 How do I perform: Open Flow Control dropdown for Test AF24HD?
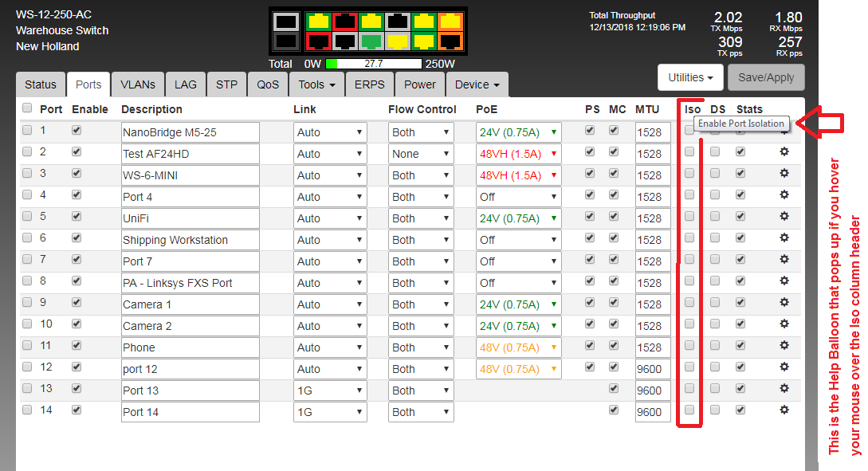421,154
